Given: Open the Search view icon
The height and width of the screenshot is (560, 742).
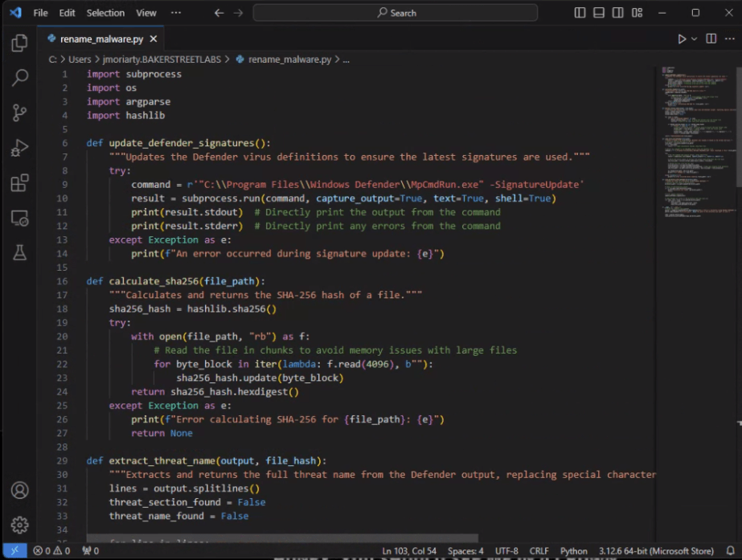Looking at the screenshot, I should [19, 77].
